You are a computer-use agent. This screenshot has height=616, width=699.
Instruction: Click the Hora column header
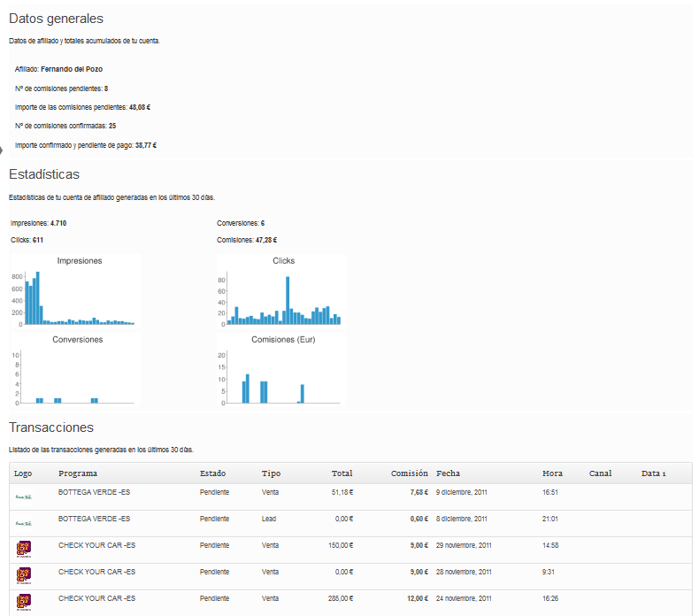pos(552,474)
